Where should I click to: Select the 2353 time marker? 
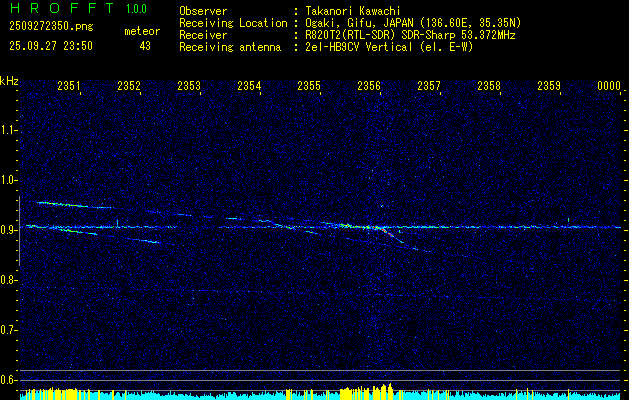click(x=189, y=85)
